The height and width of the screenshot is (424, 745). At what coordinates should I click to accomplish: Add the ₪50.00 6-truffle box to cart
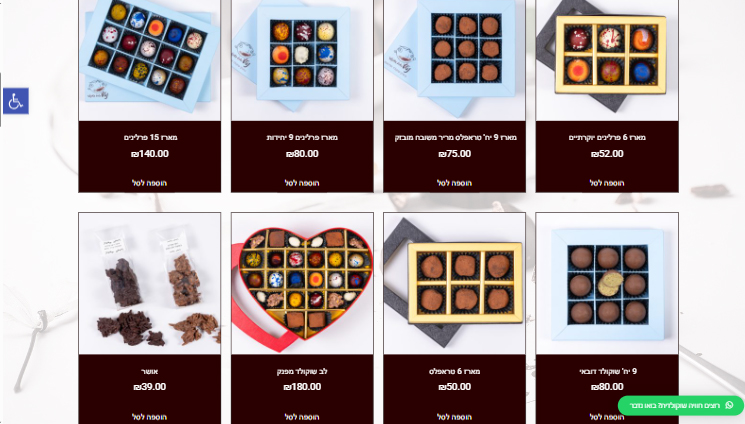[454, 417]
